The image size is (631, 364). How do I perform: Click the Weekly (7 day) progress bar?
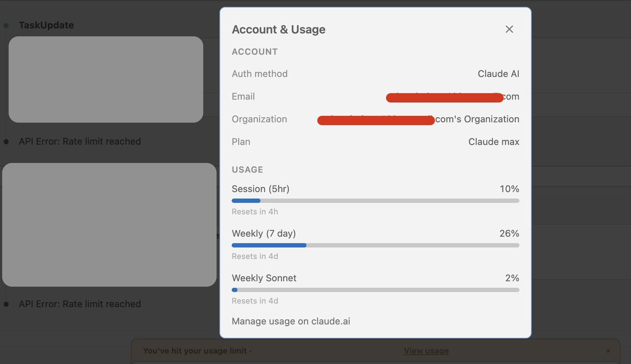click(375, 245)
